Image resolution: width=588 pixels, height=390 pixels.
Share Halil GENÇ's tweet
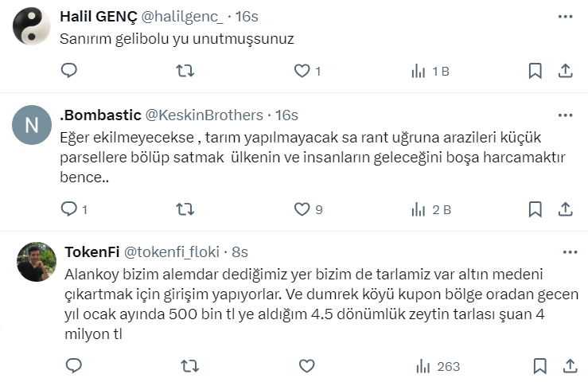[566, 71]
